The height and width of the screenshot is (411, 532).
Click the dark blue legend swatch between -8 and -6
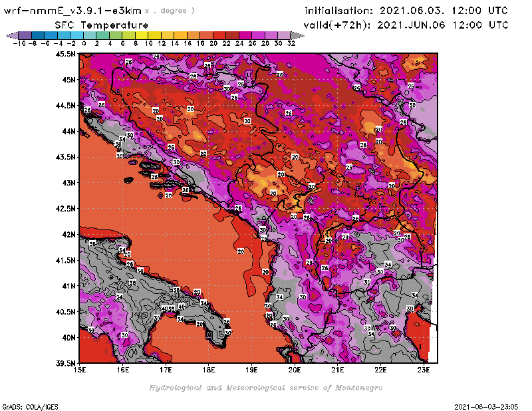[38, 35]
